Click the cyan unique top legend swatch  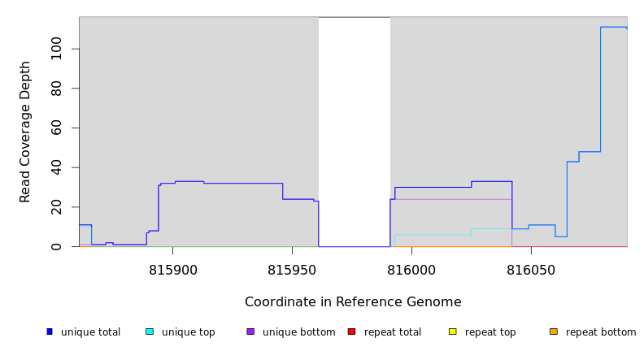[x=150, y=331]
